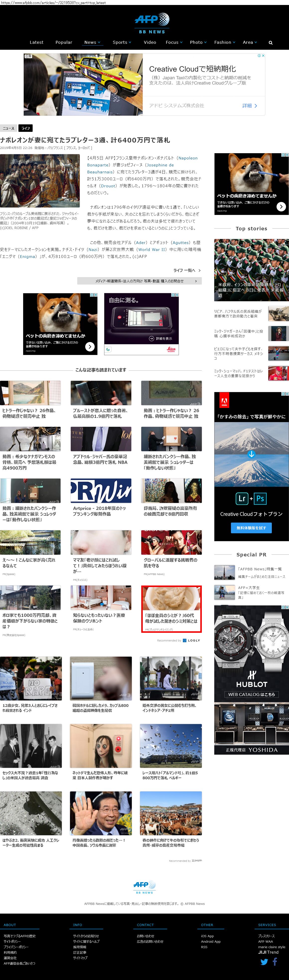Screen dimensions: 289x980
Task: Open the RSS footer link
Action: pyautogui.click(x=204, y=947)
